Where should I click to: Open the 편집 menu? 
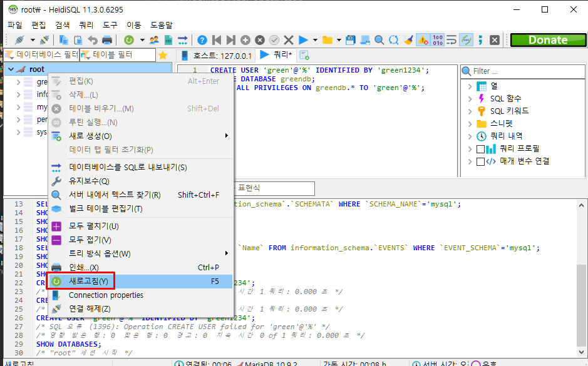[39, 25]
